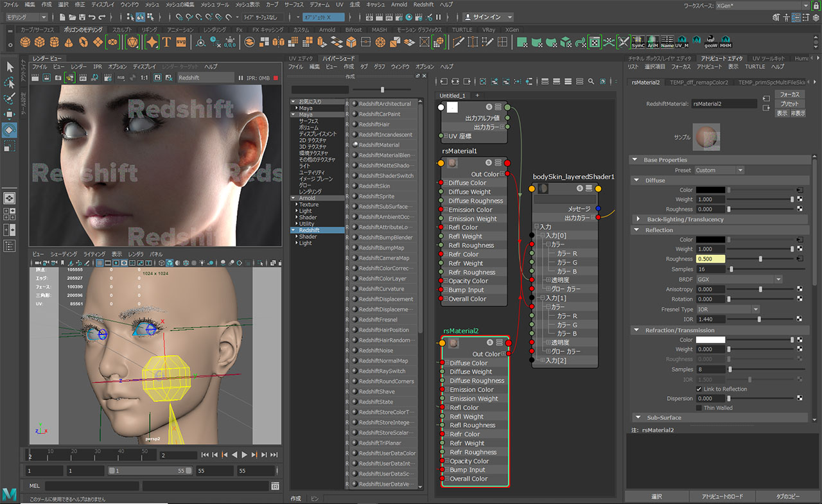822x504 pixels.
Task: Click the プリセット button in Attribute Editor
Action: [789, 103]
